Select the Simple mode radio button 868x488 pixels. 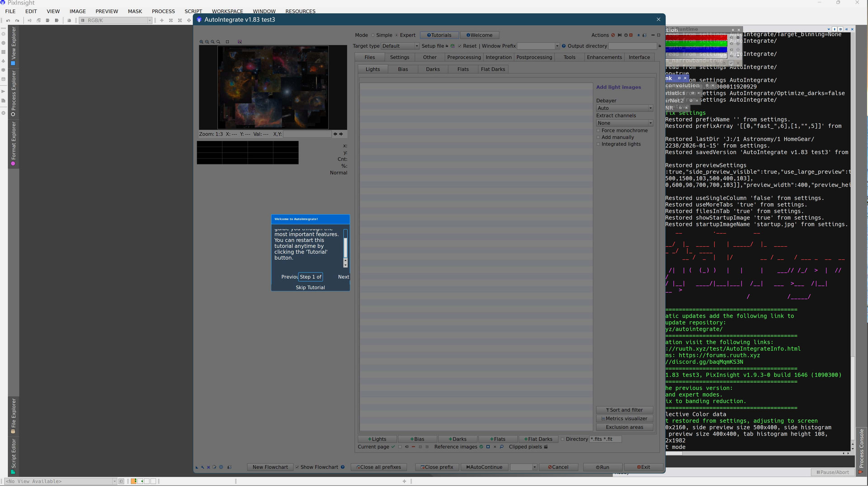tap(373, 35)
